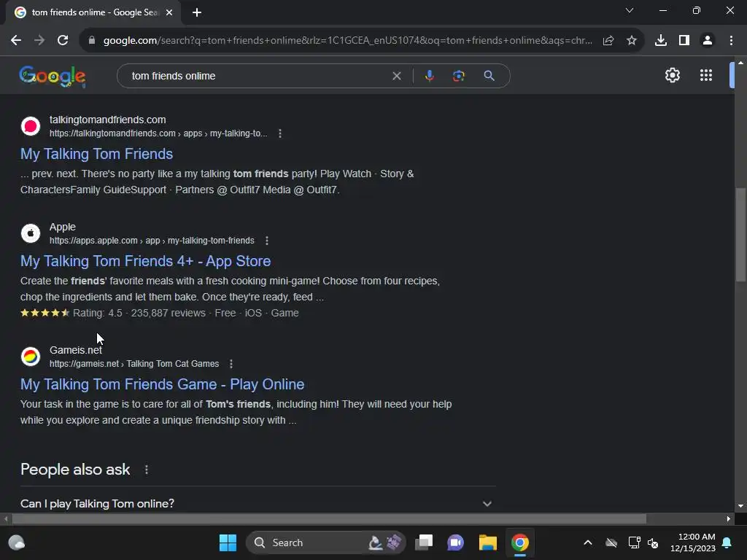This screenshot has height=560, width=747.
Task: Click the magnifier search button
Action: 489,76
